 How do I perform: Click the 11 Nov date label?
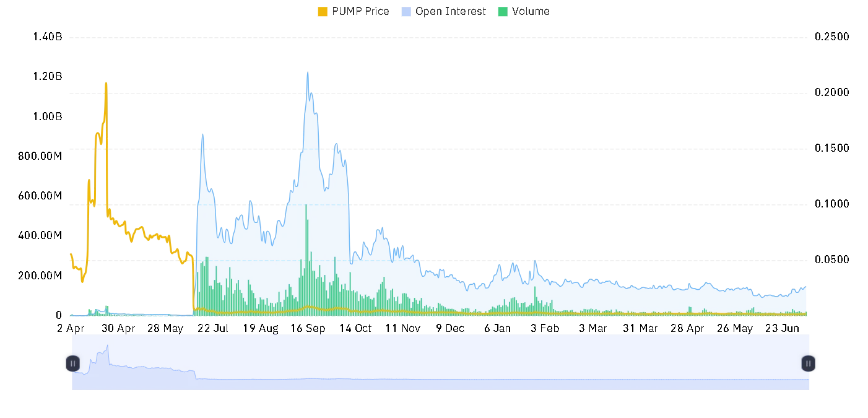click(x=402, y=328)
